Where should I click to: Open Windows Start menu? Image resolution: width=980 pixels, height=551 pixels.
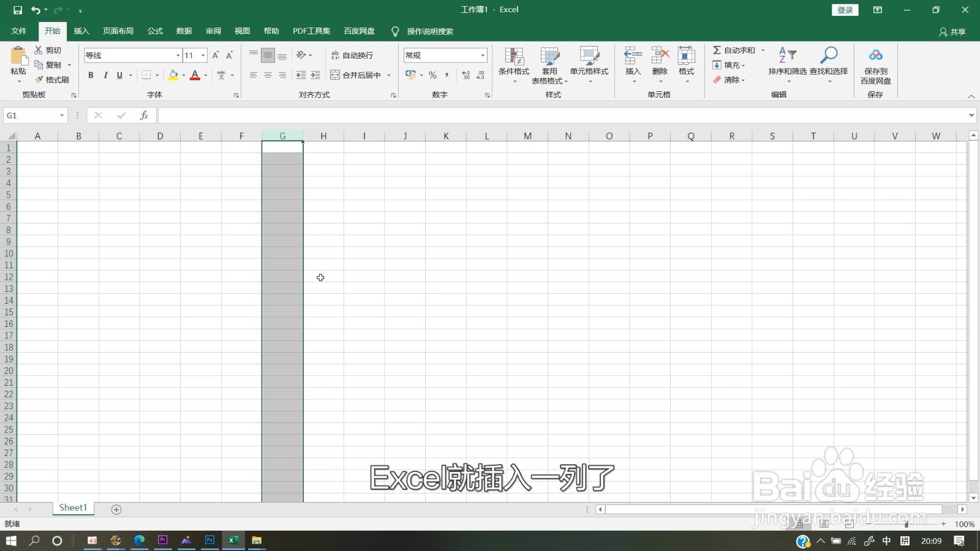[11, 541]
